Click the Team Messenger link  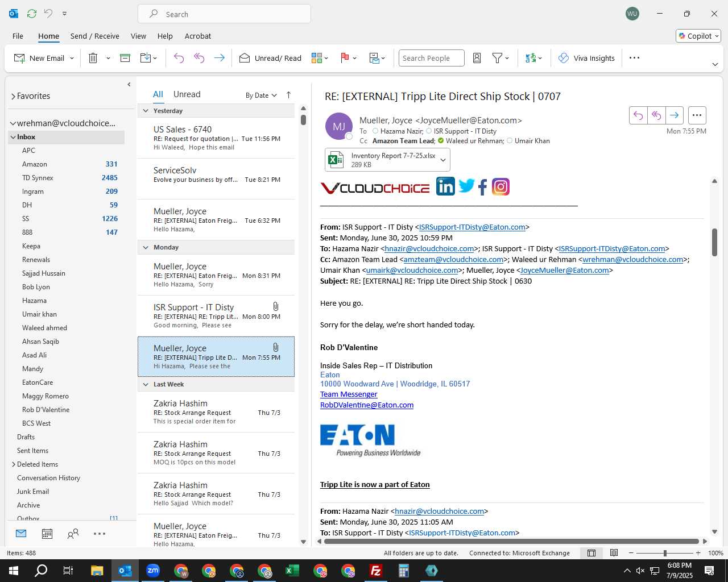coord(349,394)
